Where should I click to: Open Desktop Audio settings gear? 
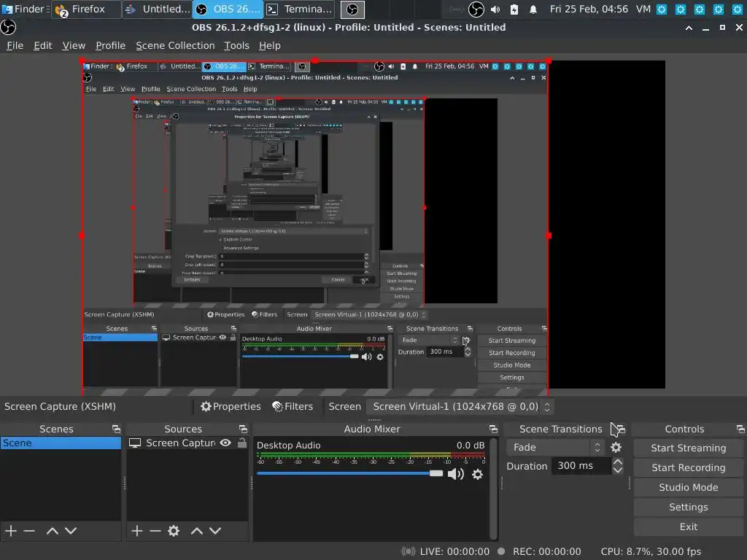pos(477,474)
